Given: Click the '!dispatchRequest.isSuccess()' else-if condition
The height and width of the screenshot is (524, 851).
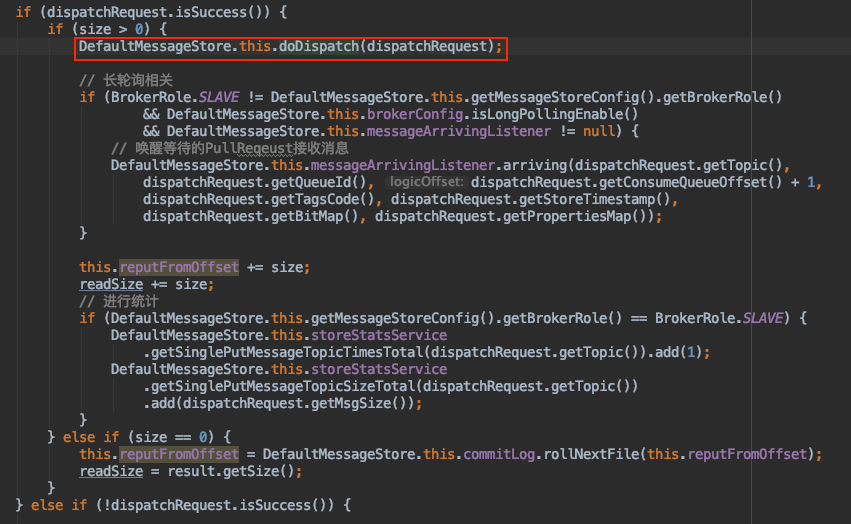Looking at the screenshot, I should click(215, 505).
